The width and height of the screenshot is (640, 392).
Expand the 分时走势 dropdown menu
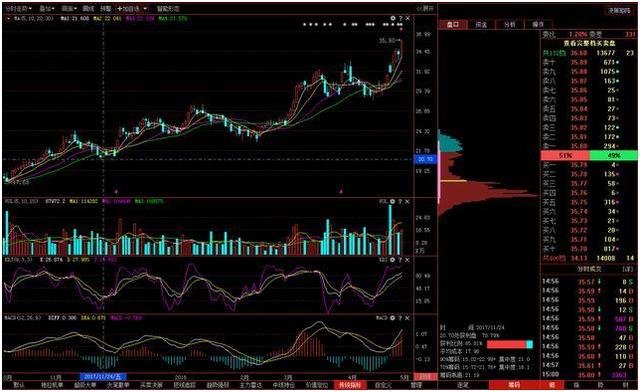coord(18,8)
